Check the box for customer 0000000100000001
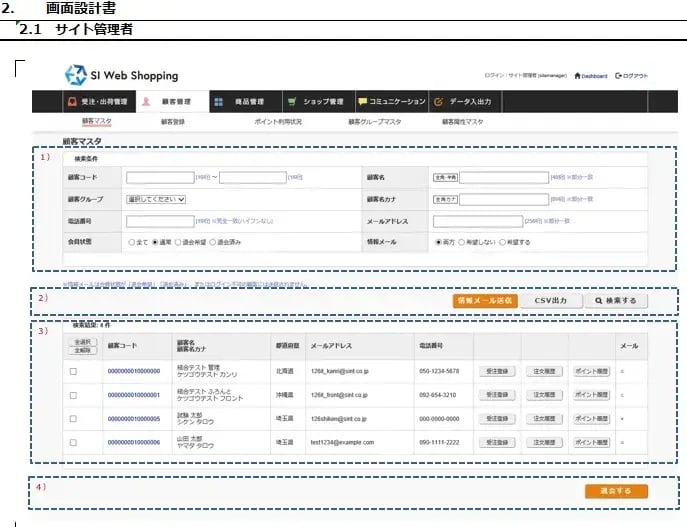Viewport: 687px width, 527px height. pos(73,394)
